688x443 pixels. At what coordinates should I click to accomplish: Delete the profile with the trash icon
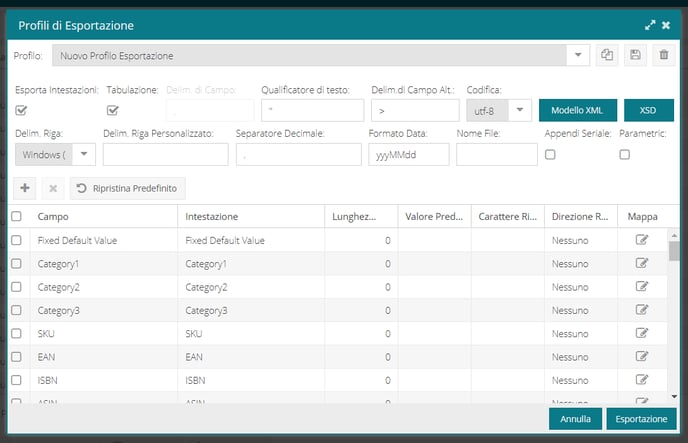click(664, 55)
